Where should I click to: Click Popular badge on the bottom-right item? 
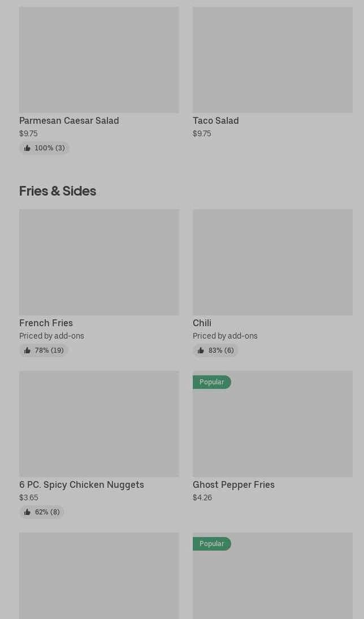point(211,544)
